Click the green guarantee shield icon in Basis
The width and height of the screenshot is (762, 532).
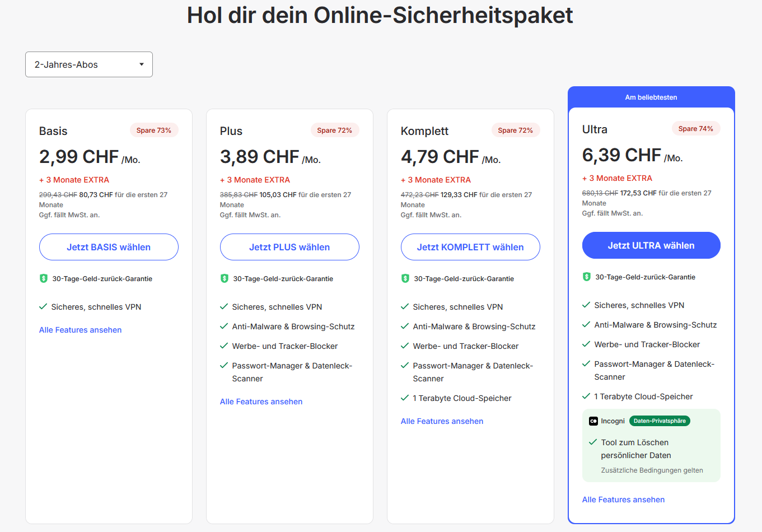click(x=44, y=278)
